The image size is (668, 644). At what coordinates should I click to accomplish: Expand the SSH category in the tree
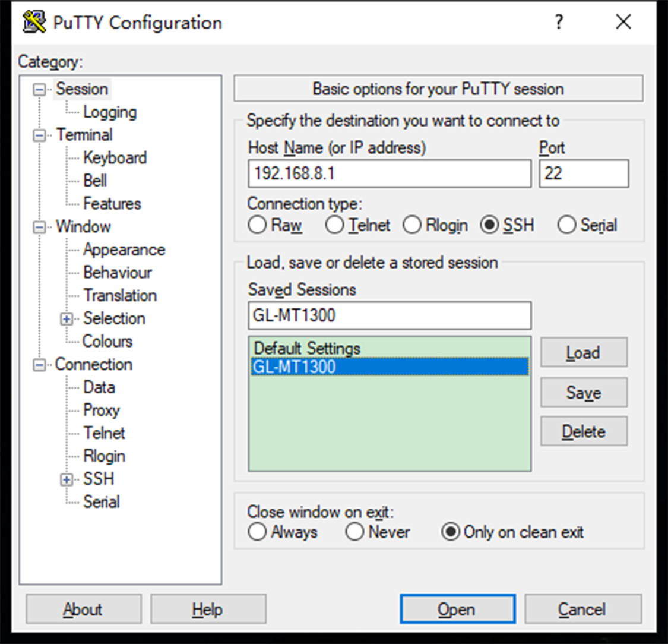click(x=67, y=479)
